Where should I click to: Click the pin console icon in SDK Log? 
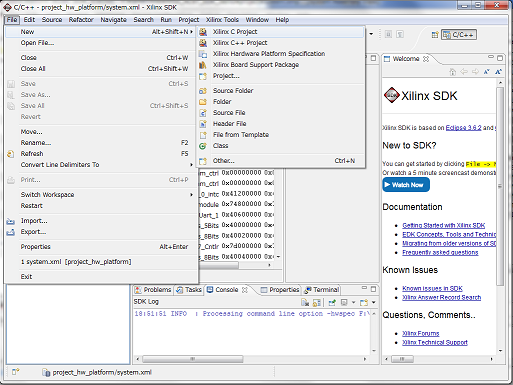tap(332, 302)
